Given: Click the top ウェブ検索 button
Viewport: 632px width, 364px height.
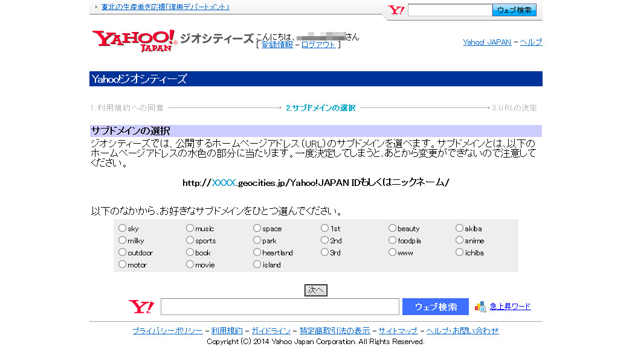Looking at the screenshot, I should 514,10.
